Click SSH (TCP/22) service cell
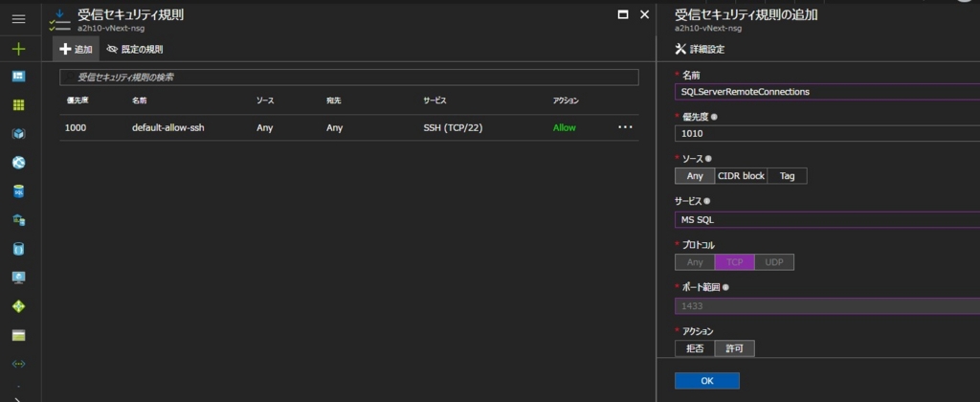Image resolution: width=980 pixels, height=402 pixels. click(x=453, y=127)
